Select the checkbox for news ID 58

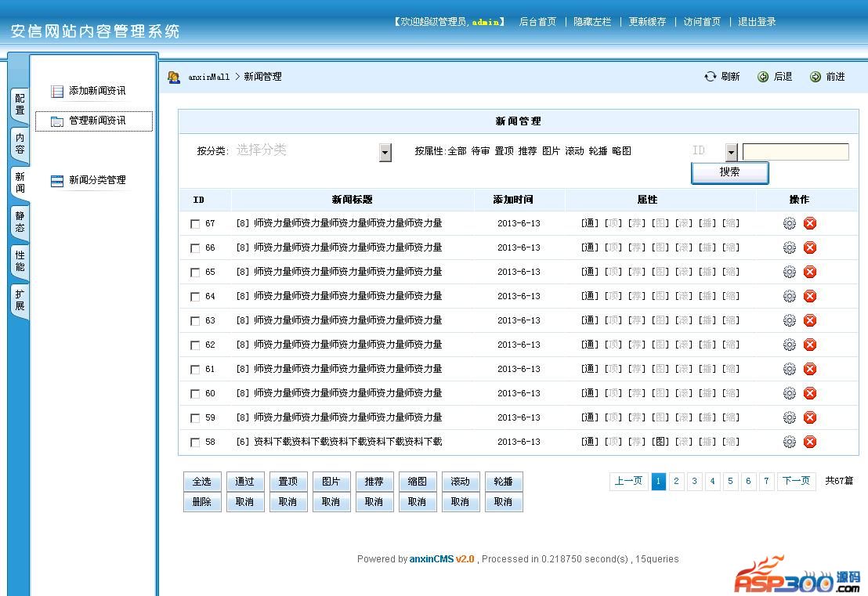[195, 442]
